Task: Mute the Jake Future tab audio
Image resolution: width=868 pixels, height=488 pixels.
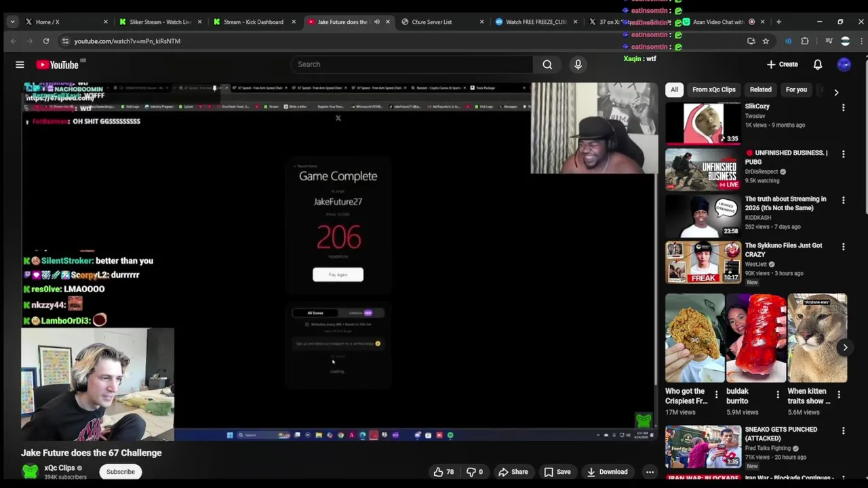Action: 377,22
